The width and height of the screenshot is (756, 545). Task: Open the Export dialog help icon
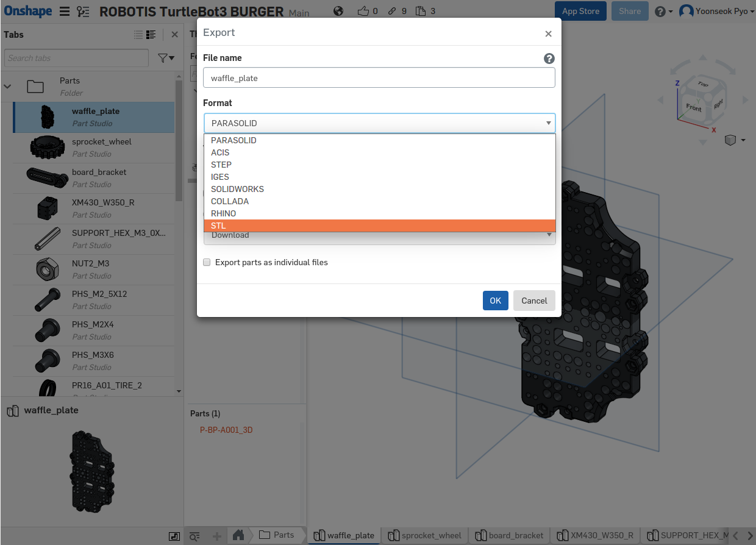[549, 59]
